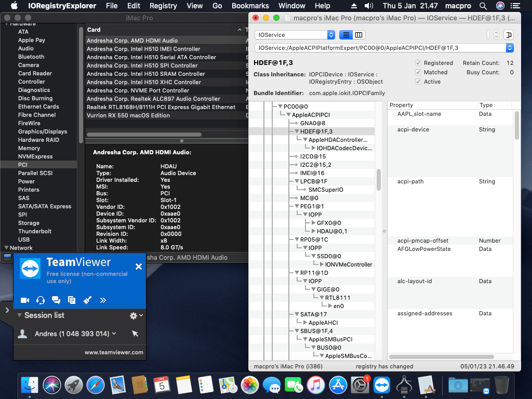The image size is (532, 399).
Task: Click the HDAU@0,1 registry entry
Action: (332, 231)
